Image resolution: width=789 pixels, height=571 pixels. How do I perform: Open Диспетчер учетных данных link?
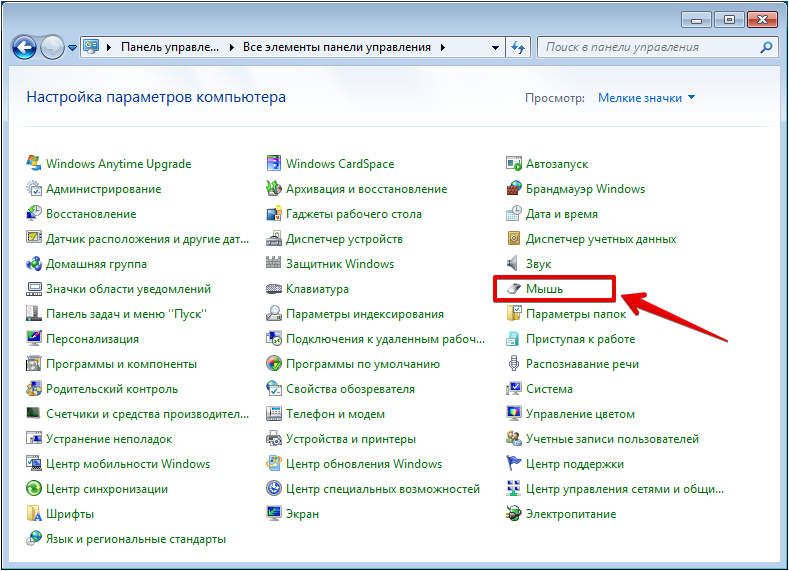(601, 238)
